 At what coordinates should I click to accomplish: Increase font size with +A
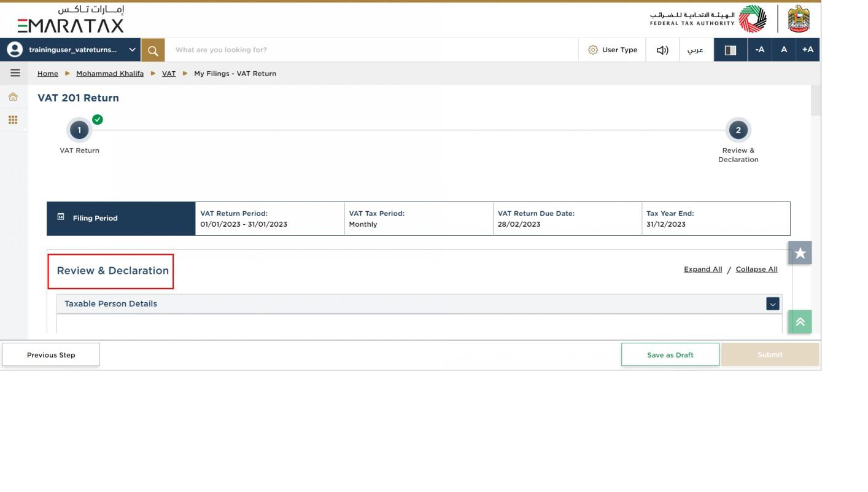point(808,50)
